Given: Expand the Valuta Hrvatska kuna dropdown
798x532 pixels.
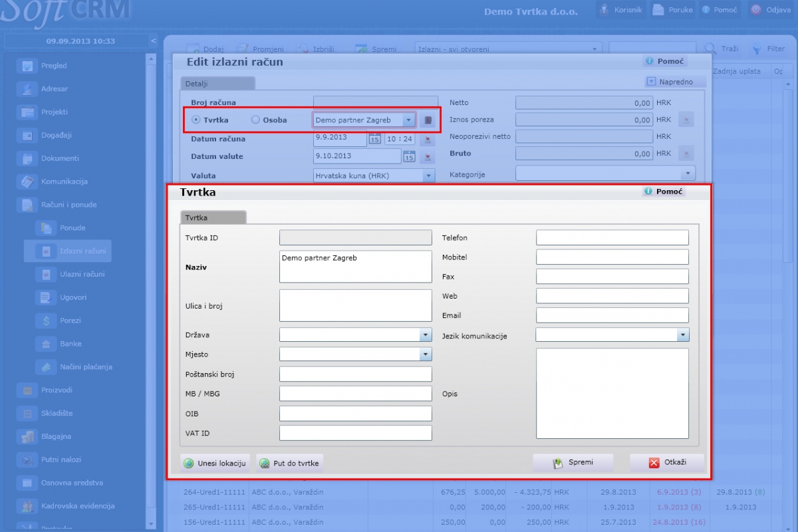Looking at the screenshot, I should click(428, 176).
